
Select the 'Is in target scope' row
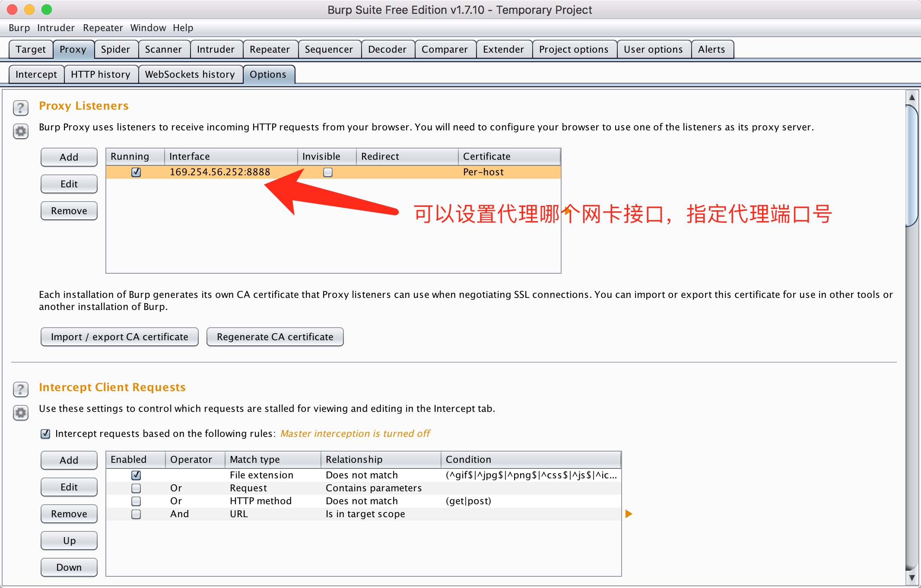pos(364,514)
